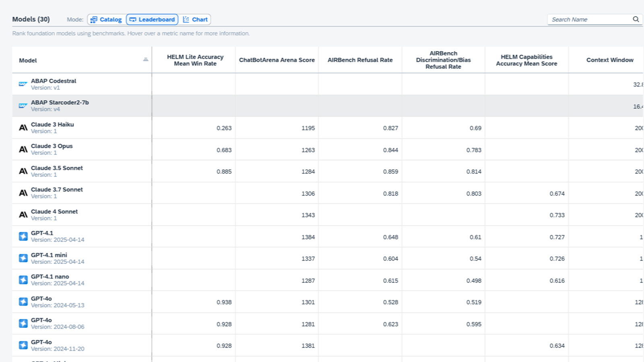Select the Claude 3.5 Sonnet model name
The width and height of the screenshot is (644, 362).
[x=57, y=168]
